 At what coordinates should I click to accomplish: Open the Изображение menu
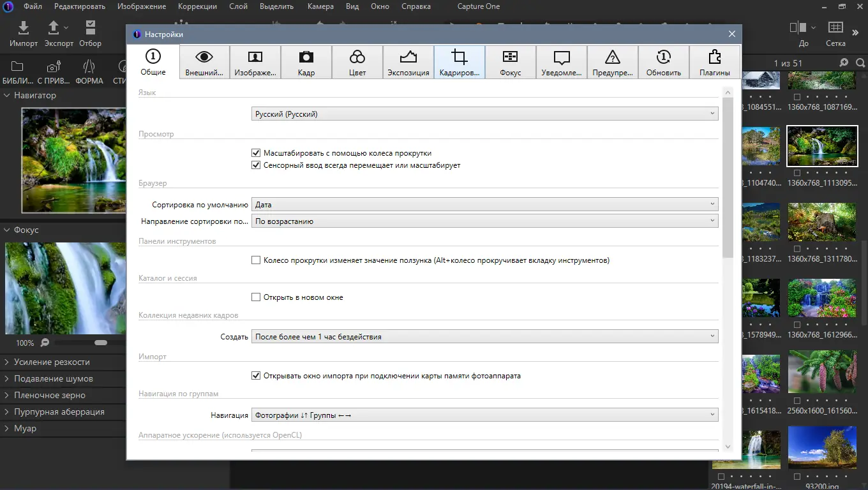click(141, 6)
